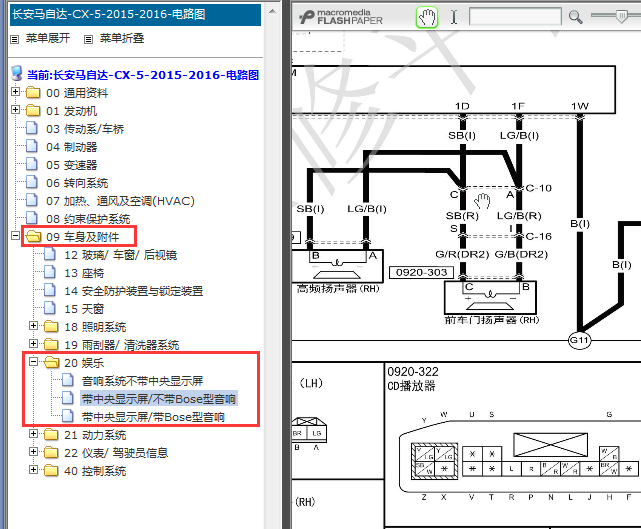The image size is (641, 529).
Task: Click the tree panel scroll up arrow
Action: pos(272,11)
